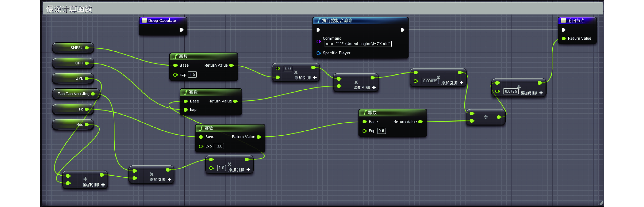Click the 0.00035 multiplier value field

click(430, 81)
